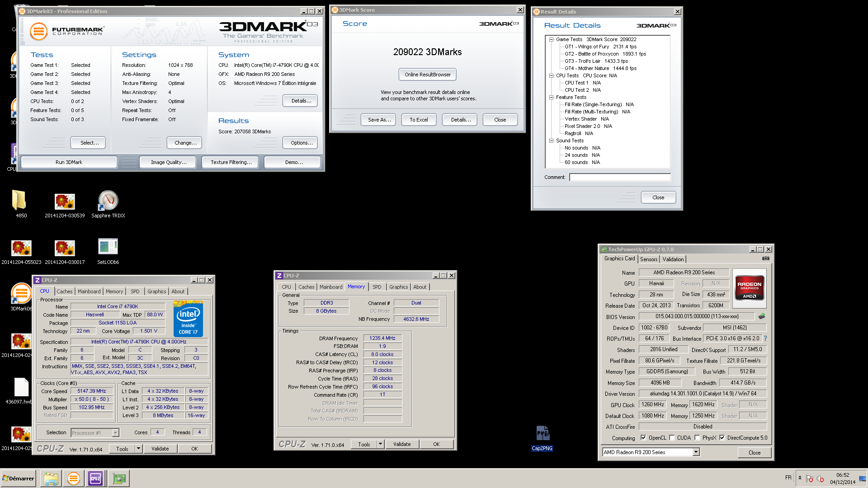The image size is (868, 488).
Task: Click the Texture Filtering button
Action: pyautogui.click(x=231, y=162)
